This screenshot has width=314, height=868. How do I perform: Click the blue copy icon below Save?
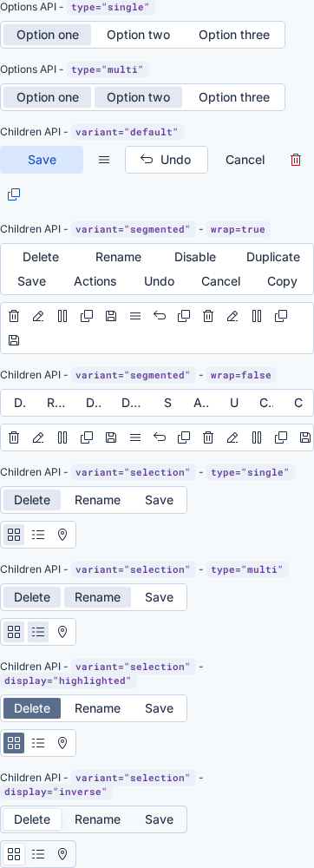(14, 194)
